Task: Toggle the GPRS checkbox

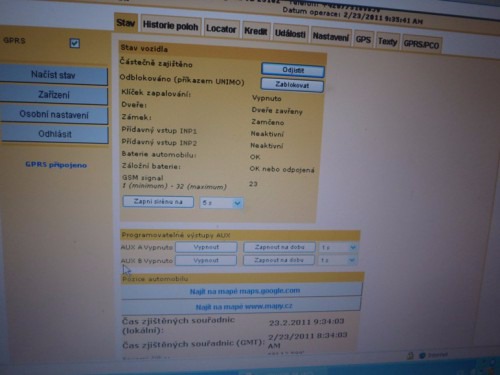Action: pyautogui.click(x=75, y=43)
